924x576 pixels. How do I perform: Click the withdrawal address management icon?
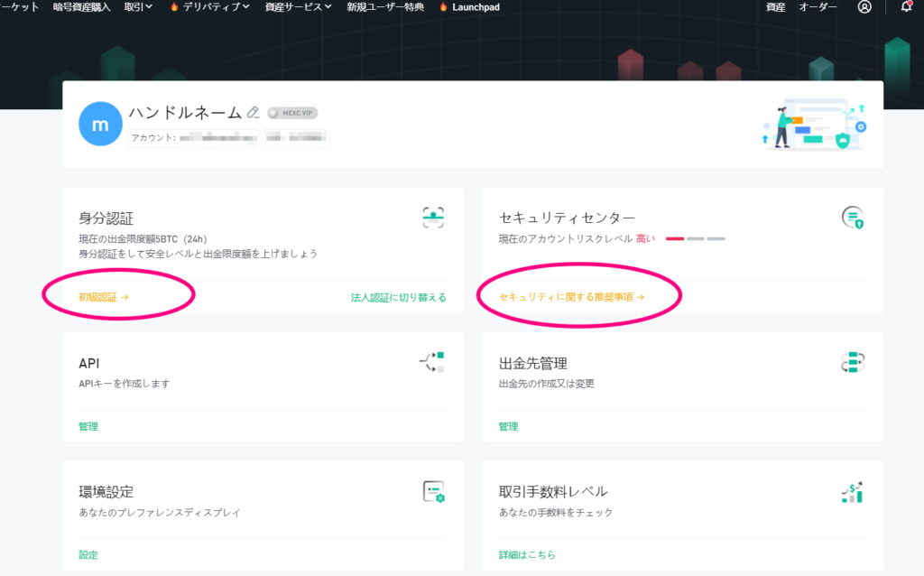click(853, 362)
